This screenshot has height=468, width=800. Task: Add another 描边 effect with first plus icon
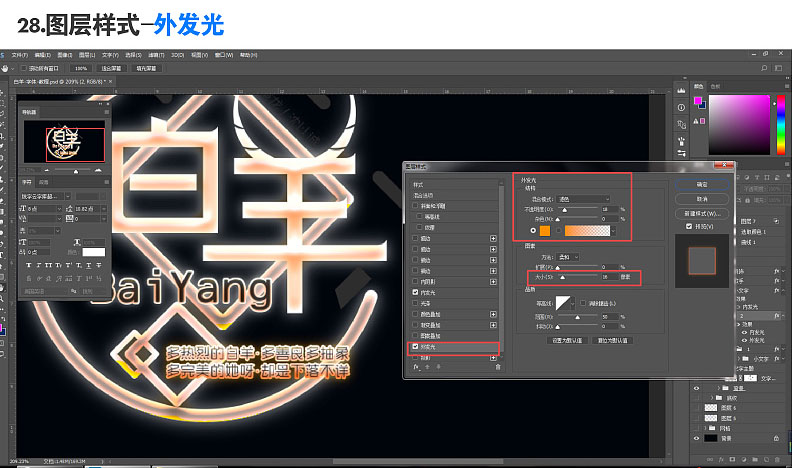493,238
